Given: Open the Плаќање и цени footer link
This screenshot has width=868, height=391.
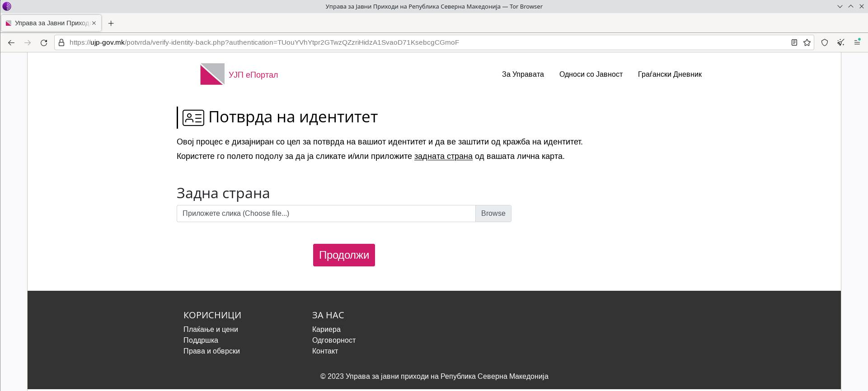Looking at the screenshot, I should click(211, 330).
